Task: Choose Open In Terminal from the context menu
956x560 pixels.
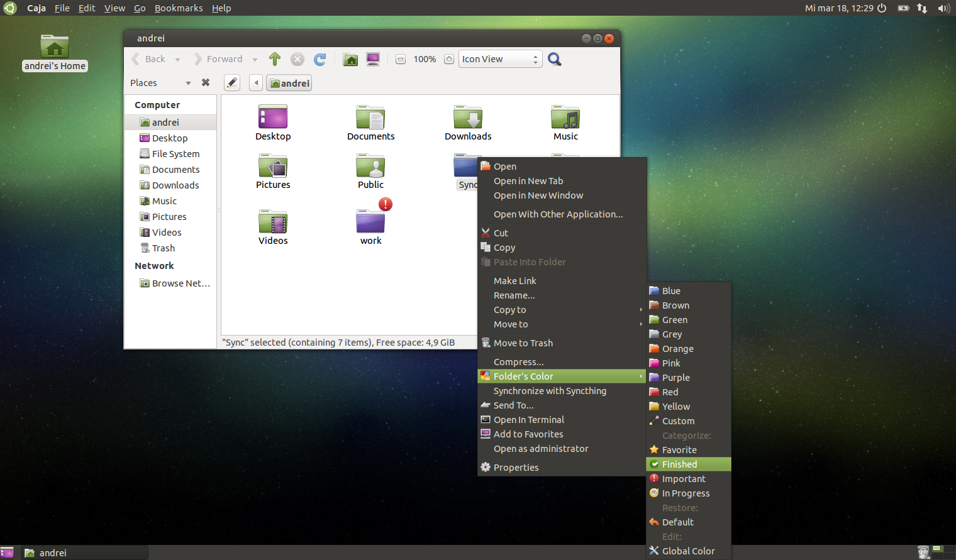Action: (528, 419)
